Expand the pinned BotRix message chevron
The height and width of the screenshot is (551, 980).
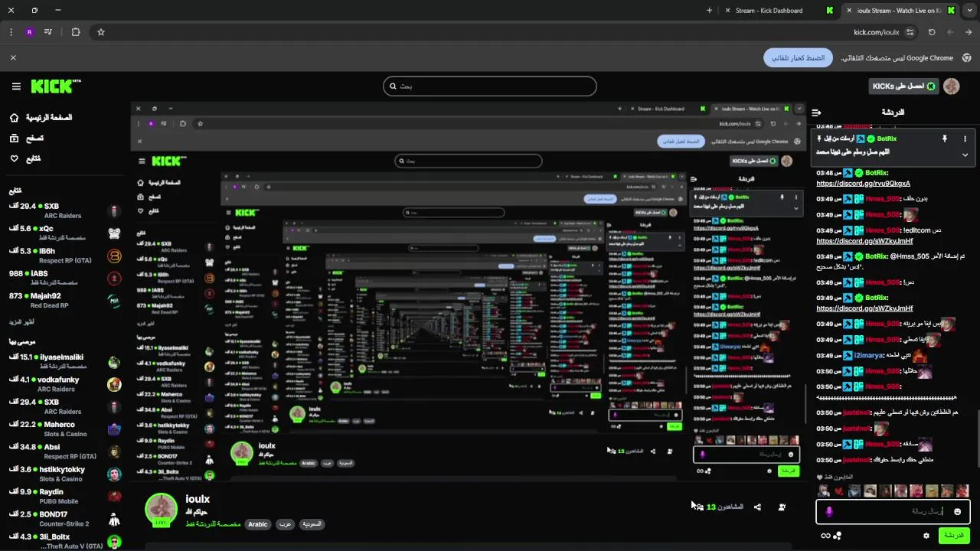click(x=965, y=155)
